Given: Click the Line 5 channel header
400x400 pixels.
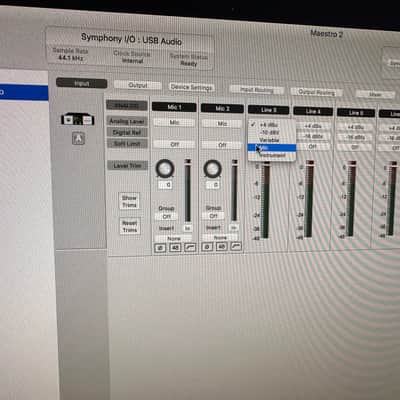Looking at the screenshot, I should (356, 112).
